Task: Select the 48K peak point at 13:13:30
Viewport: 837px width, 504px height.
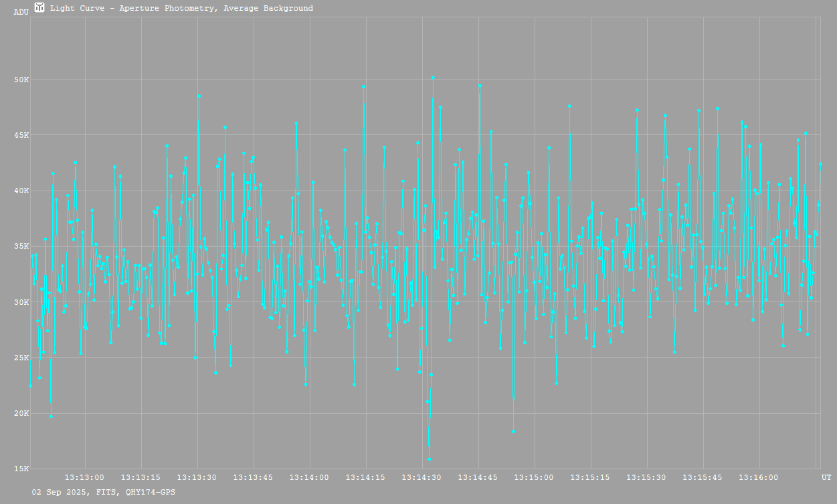Action: (x=199, y=96)
